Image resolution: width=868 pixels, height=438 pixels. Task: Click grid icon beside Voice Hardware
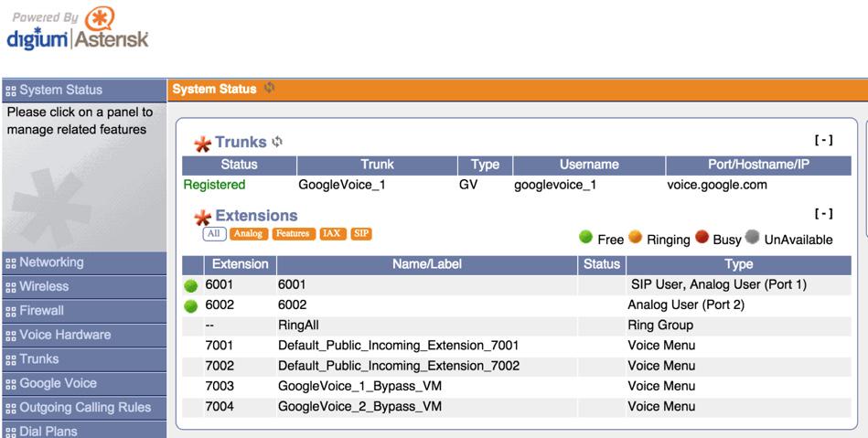[x=10, y=337]
